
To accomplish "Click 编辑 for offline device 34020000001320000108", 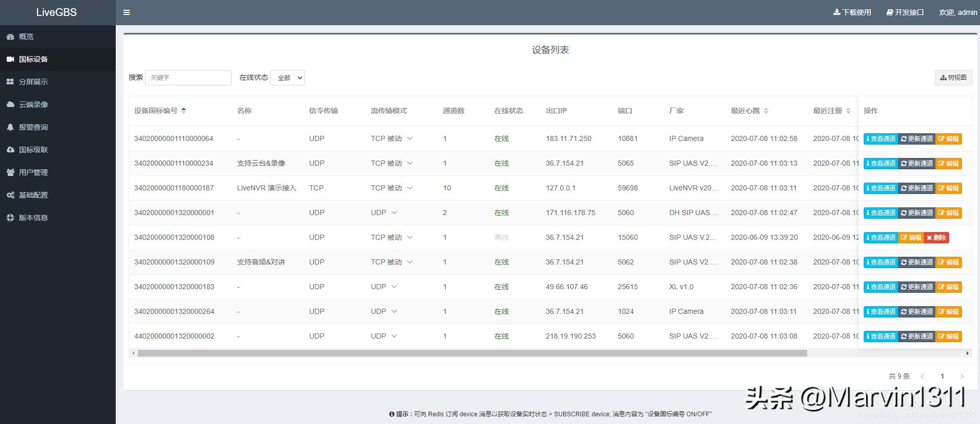I will (912, 237).
